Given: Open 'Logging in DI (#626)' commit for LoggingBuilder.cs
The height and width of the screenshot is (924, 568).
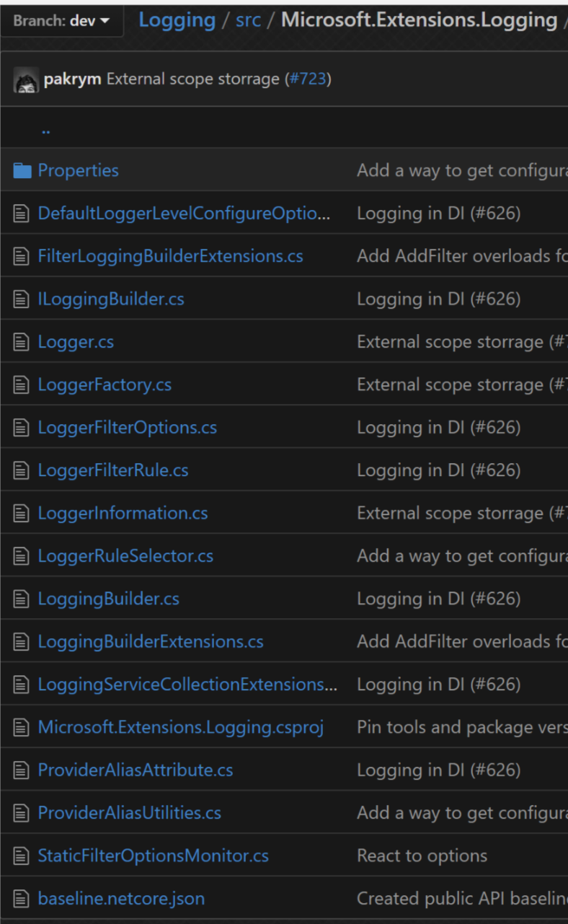Looking at the screenshot, I should [438, 599].
